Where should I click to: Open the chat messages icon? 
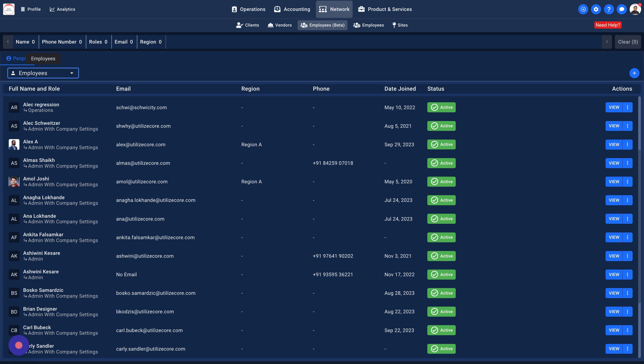[x=622, y=9]
